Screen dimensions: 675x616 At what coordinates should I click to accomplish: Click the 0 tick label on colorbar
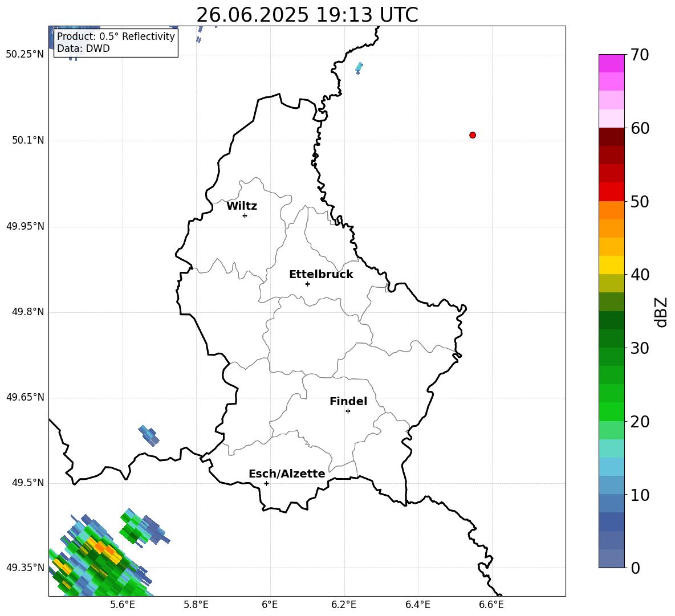coord(635,568)
